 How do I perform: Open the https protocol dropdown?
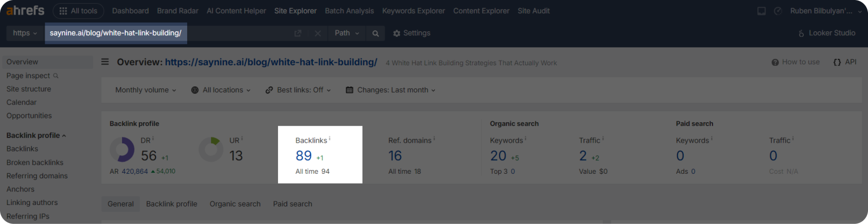pyautogui.click(x=25, y=33)
